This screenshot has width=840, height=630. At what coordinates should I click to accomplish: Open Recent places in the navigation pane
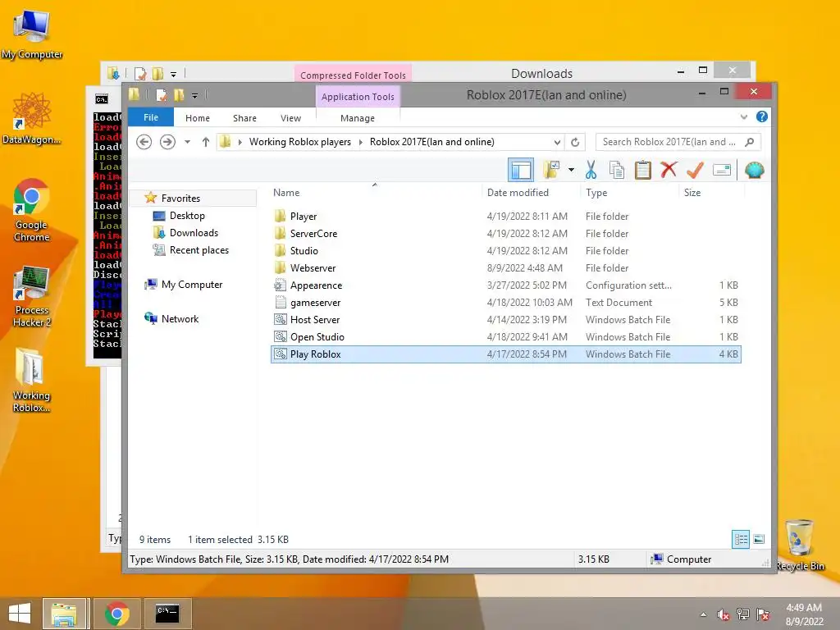click(x=199, y=249)
